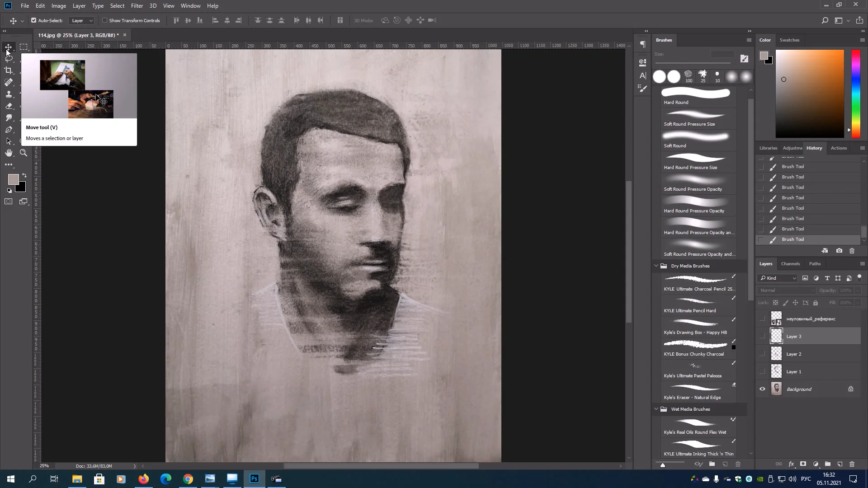
Task: Select the Spot Healing Brush tool
Action: click(9, 82)
